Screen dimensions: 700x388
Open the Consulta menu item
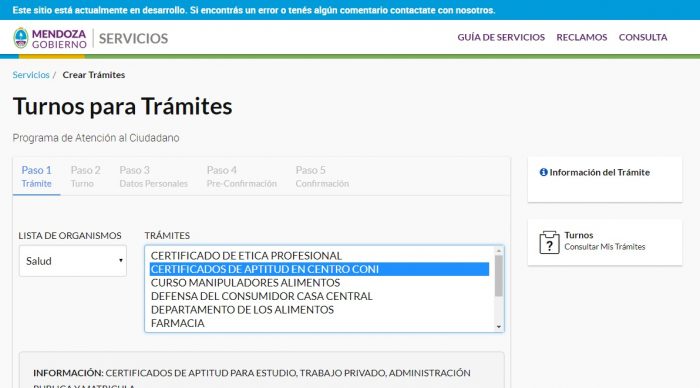pyautogui.click(x=643, y=38)
